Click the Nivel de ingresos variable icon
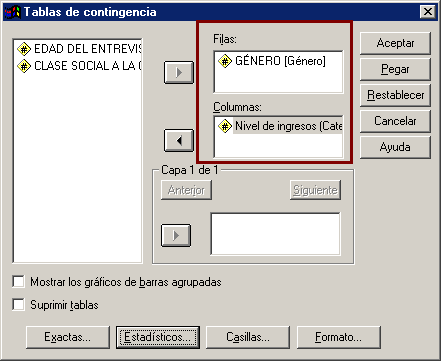The height and width of the screenshot is (361, 441). 225,126
